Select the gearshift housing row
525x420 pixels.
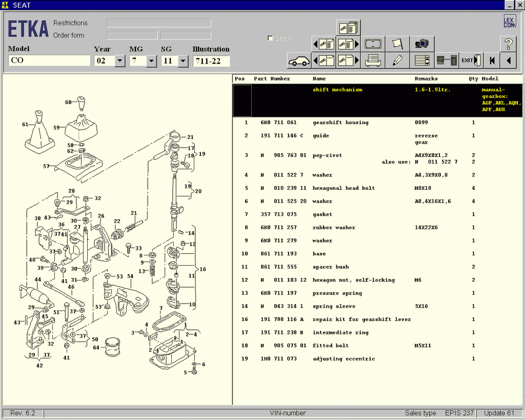[377, 123]
